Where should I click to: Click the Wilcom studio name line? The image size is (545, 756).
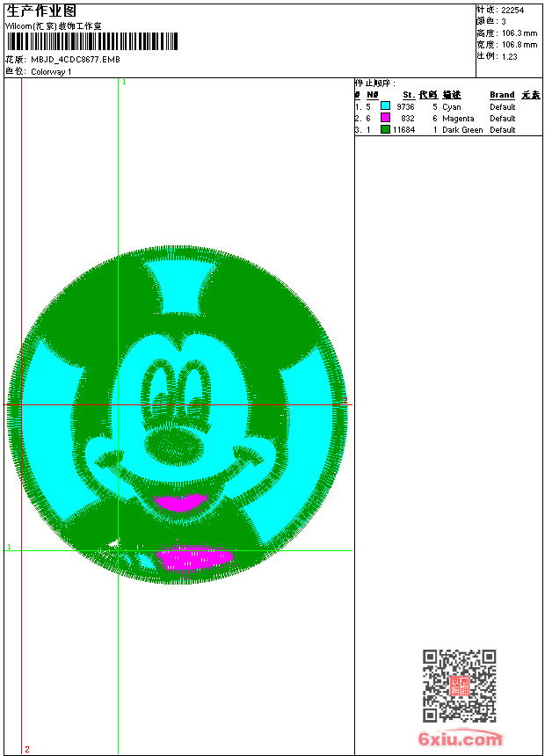54,26
